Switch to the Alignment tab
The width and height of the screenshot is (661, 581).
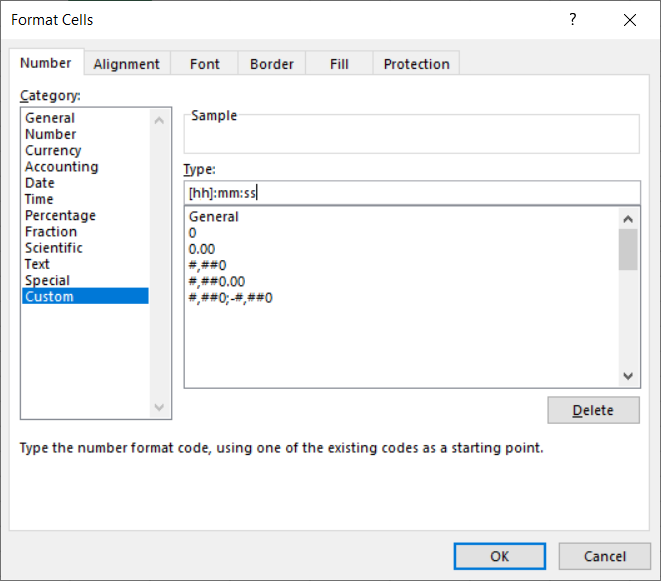point(126,64)
